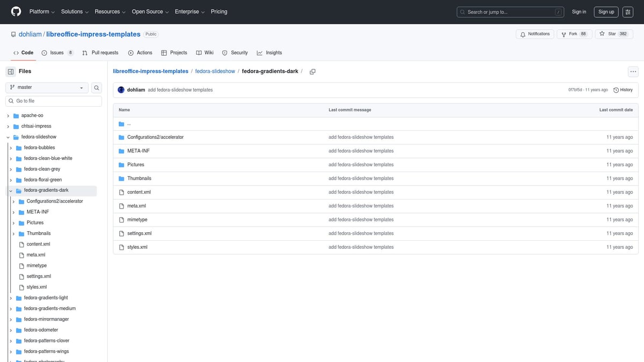Open the Wiki tab
Viewport: 644px width, 362px height.
coord(205,53)
